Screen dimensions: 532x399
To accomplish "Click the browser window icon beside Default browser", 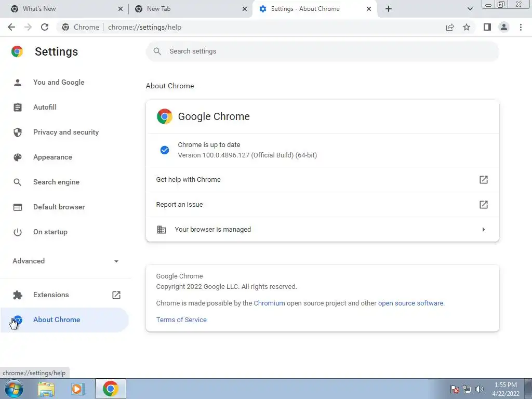I will click(x=18, y=207).
